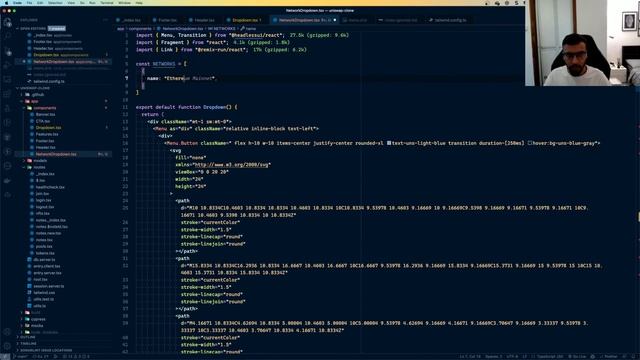Open Run and Debug view
This screenshot has height=360, width=640.
point(7,66)
